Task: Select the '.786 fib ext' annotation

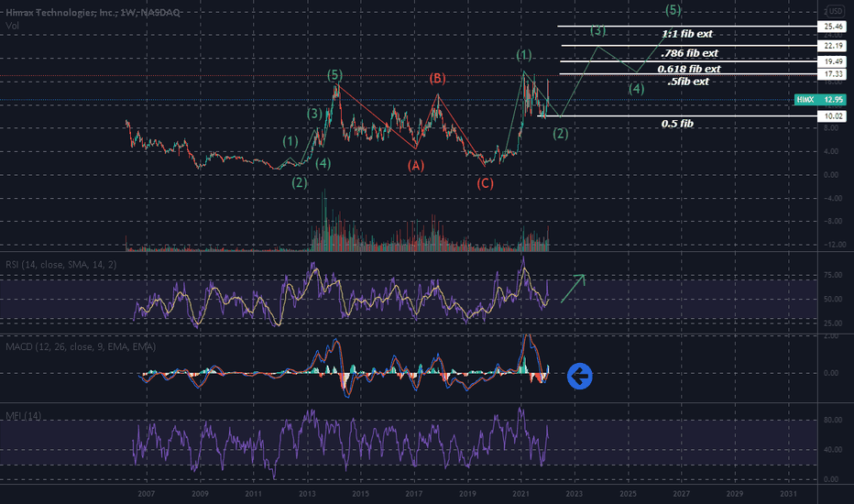Action: pyautogui.click(x=689, y=53)
